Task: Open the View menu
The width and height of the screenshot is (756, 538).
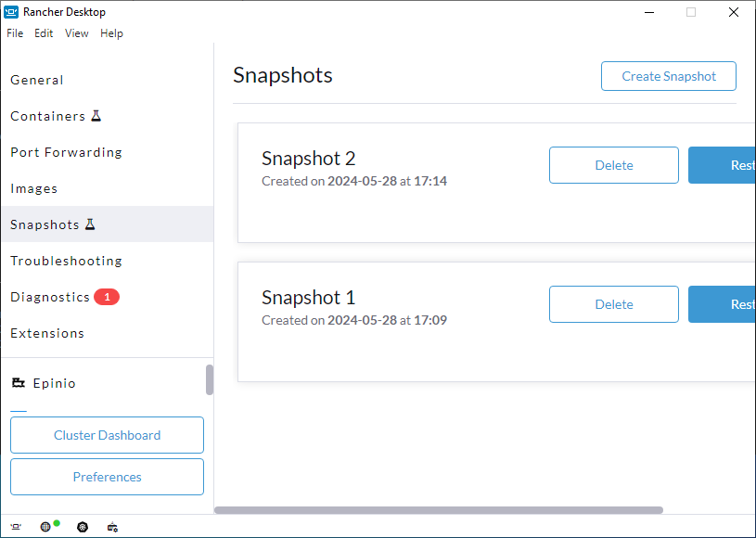Action: pyautogui.click(x=77, y=33)
